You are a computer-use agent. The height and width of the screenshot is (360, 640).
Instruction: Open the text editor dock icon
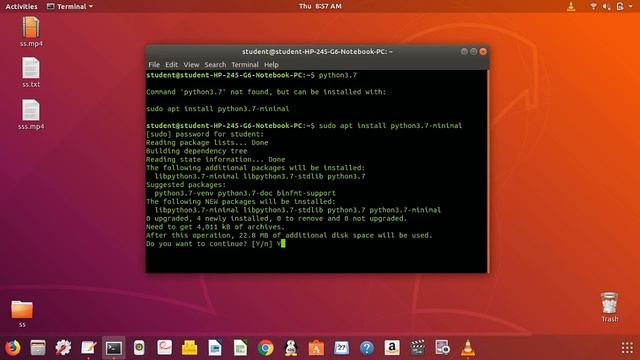click(x=89, y=348)
